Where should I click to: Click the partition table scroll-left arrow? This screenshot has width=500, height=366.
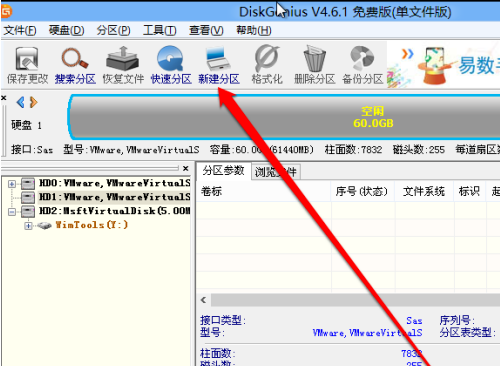point(204,300)
